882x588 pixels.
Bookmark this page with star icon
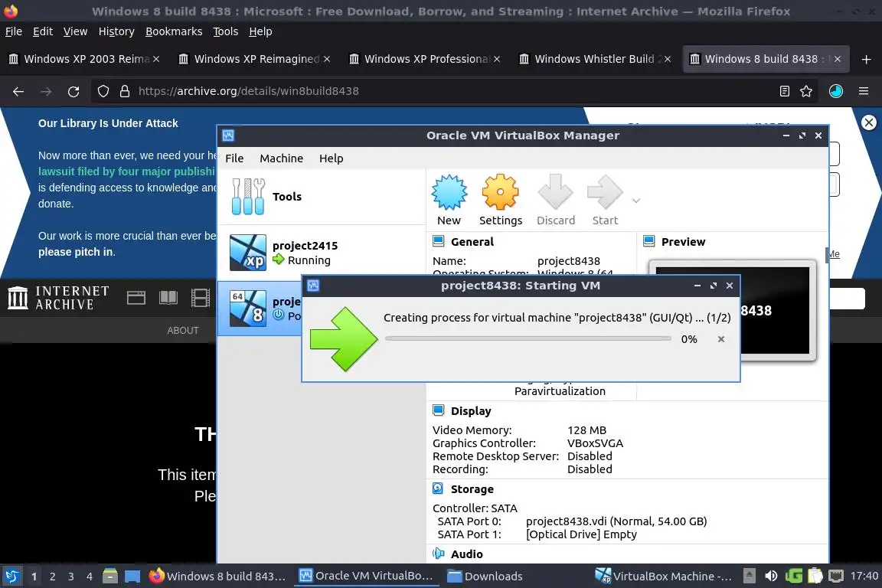pos(806,91)
